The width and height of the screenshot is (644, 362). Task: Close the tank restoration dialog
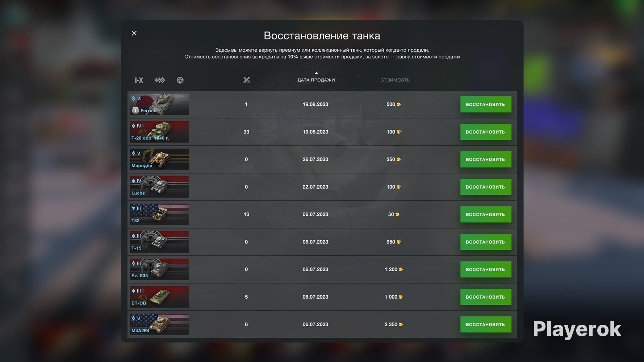(134, 33)
